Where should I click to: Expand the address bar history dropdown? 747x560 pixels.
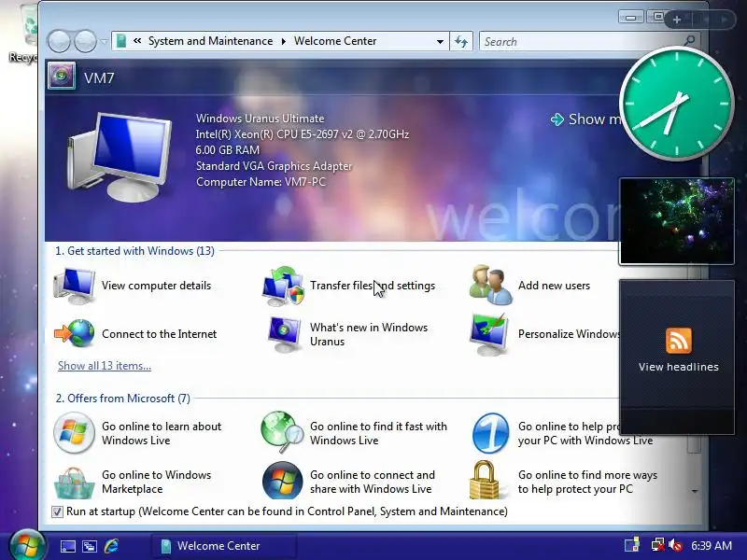click(x=440, y=41)
